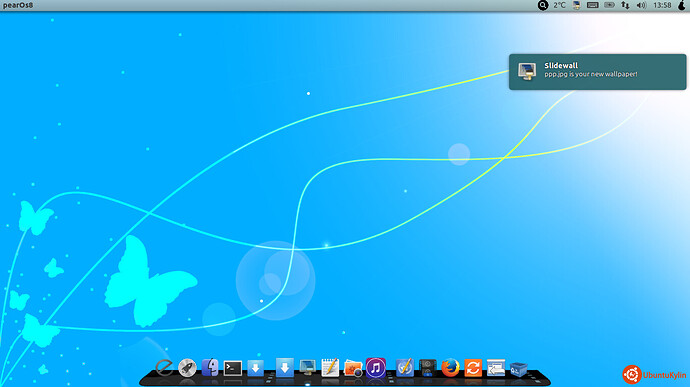Viewport: 690px width, 387px height.
Task: Click the monitor icon inside the Slidewall notification
Action: click(527, 71)
